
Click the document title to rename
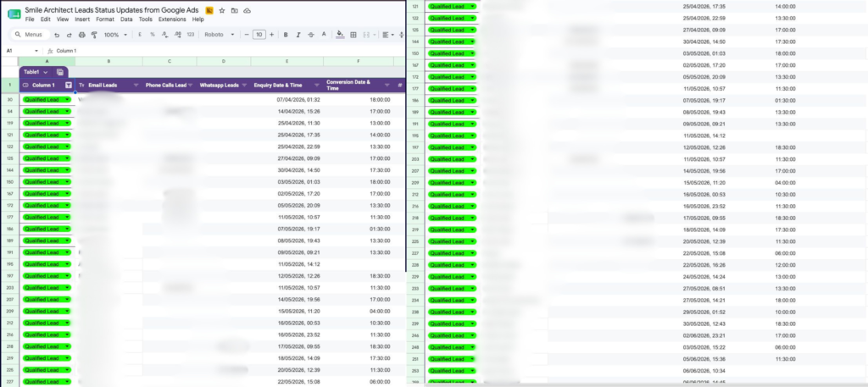pos(112,10)
